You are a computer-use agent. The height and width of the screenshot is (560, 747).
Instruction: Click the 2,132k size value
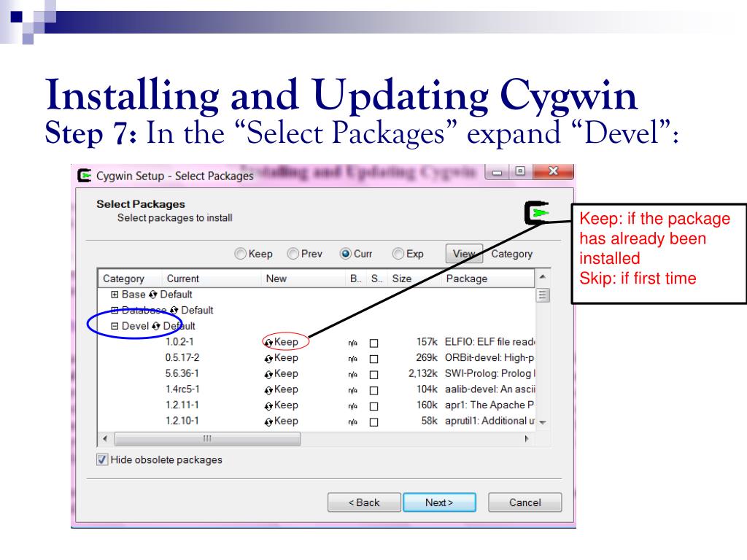coord(422,373)
